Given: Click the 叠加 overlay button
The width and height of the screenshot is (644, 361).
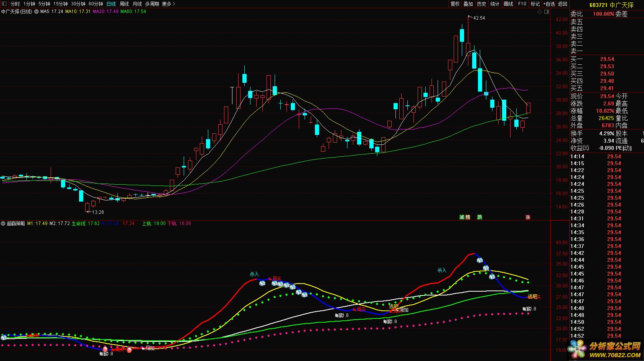Looking at the screenshot, I should tap(468, 4).
